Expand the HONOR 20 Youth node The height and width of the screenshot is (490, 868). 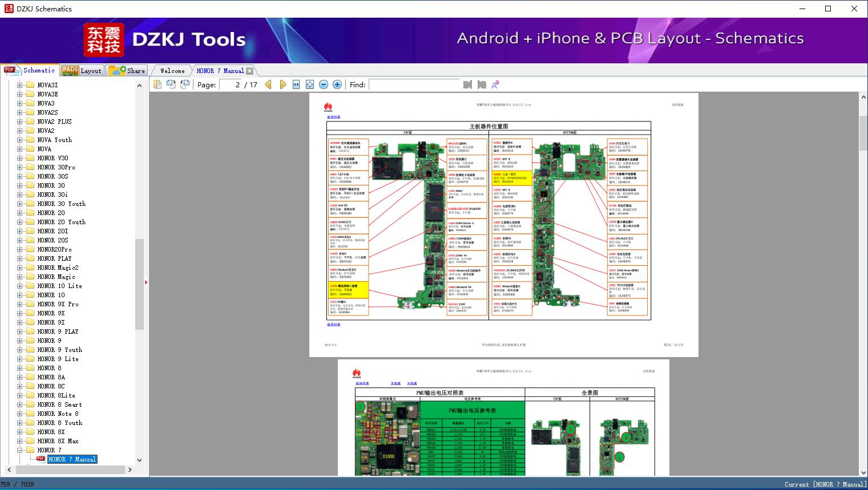click(x=20, y=222)
